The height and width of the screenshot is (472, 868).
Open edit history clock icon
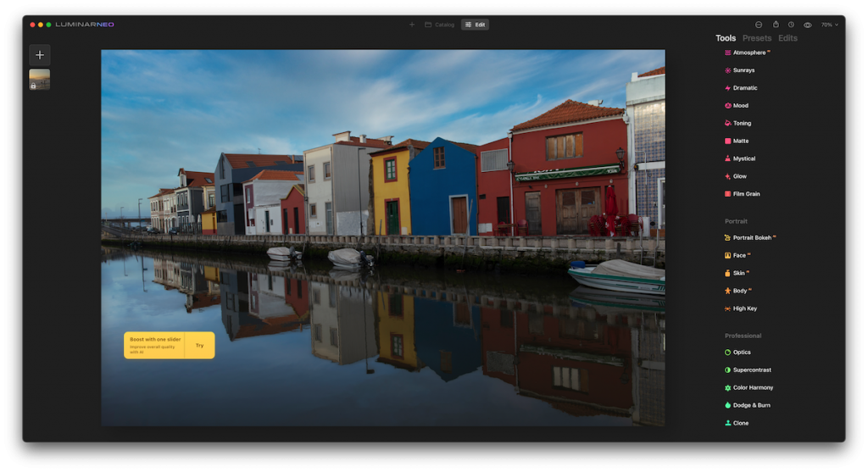pos(791,25)
